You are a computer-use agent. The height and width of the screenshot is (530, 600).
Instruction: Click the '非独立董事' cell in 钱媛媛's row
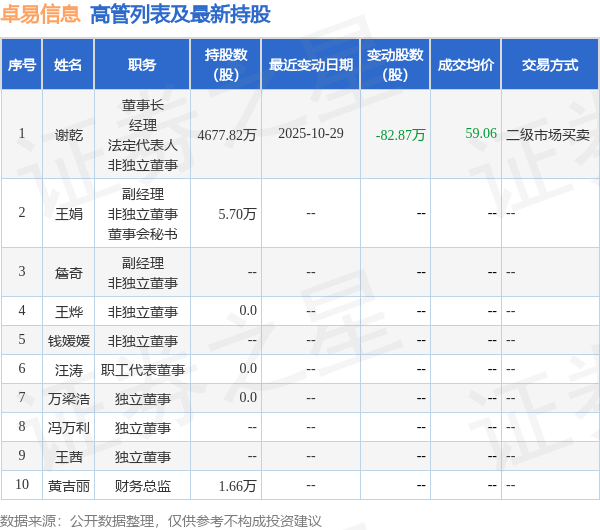143,341
